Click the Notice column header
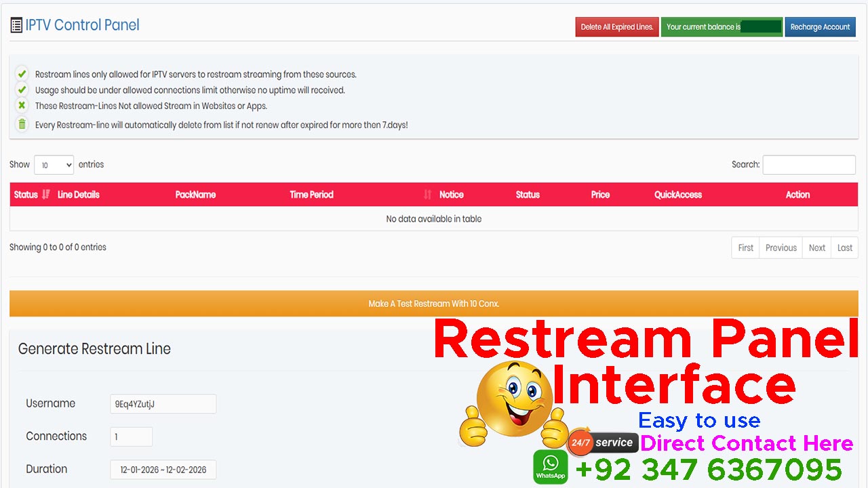Screen dimensions: 868x488 tap(452, 195)
